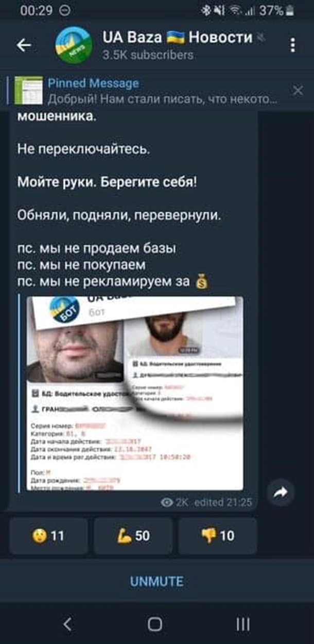The height and width of the screenshot is (644, 314).
Task: Tap the UNMUTE button
Action: point(156,581)
